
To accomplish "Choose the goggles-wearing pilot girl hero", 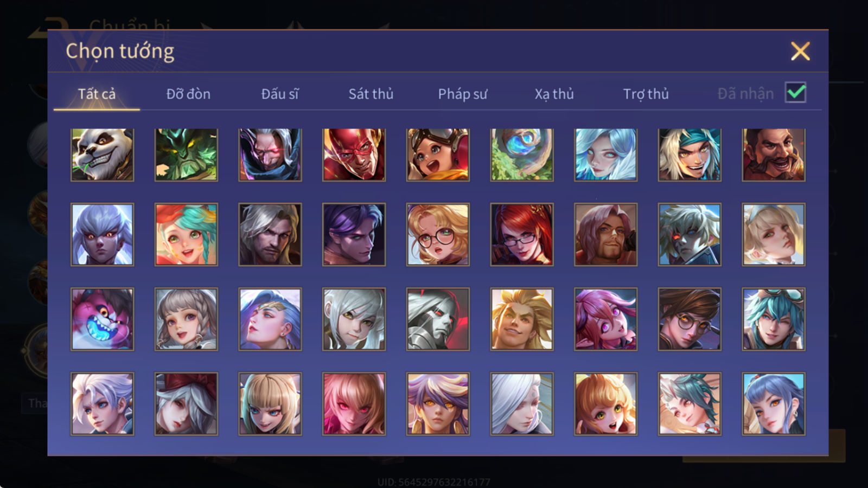I will 438,155.
